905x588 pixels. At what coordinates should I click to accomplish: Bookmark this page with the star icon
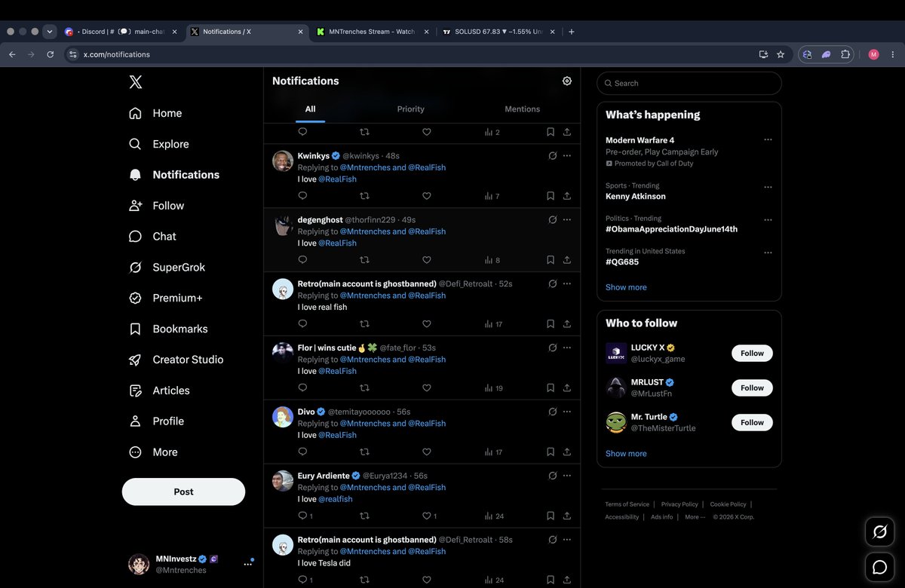[x=781, y=54]
